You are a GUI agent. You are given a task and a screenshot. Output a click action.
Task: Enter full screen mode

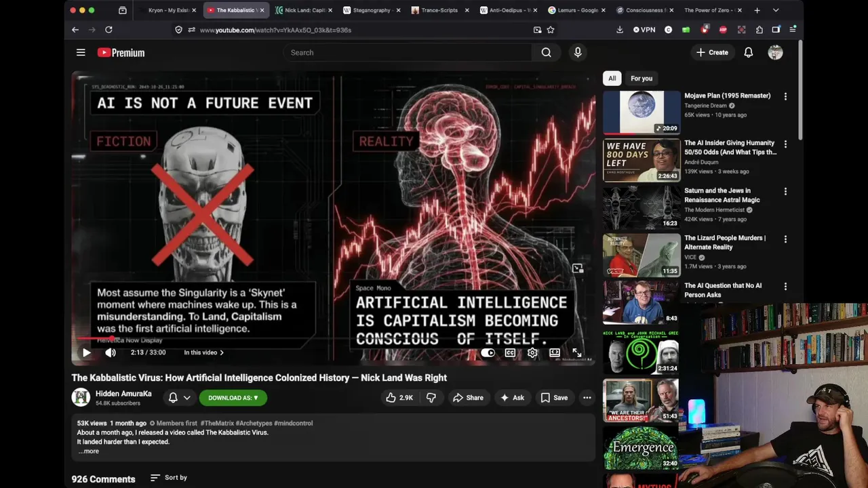[577, 352]
